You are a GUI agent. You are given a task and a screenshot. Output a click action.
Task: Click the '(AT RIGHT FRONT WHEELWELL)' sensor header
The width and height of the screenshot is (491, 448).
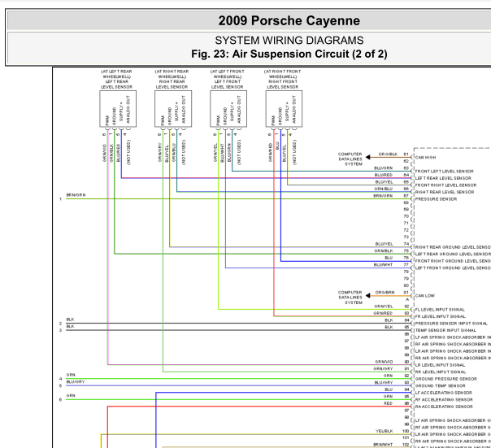pos(282,74)
